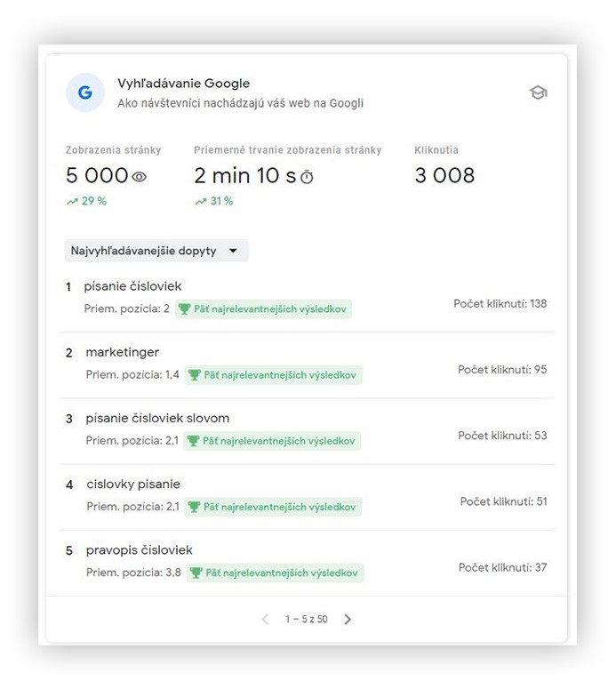Click Počet kliknutí: 138 count
The width and height of the screenshot is (616, 697).
coord(500,304)
